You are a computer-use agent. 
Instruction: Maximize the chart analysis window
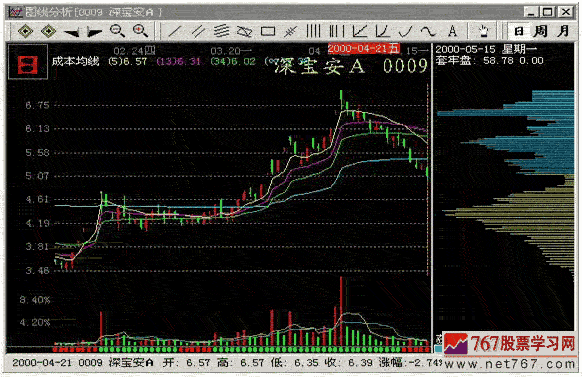tap(548, 12)
